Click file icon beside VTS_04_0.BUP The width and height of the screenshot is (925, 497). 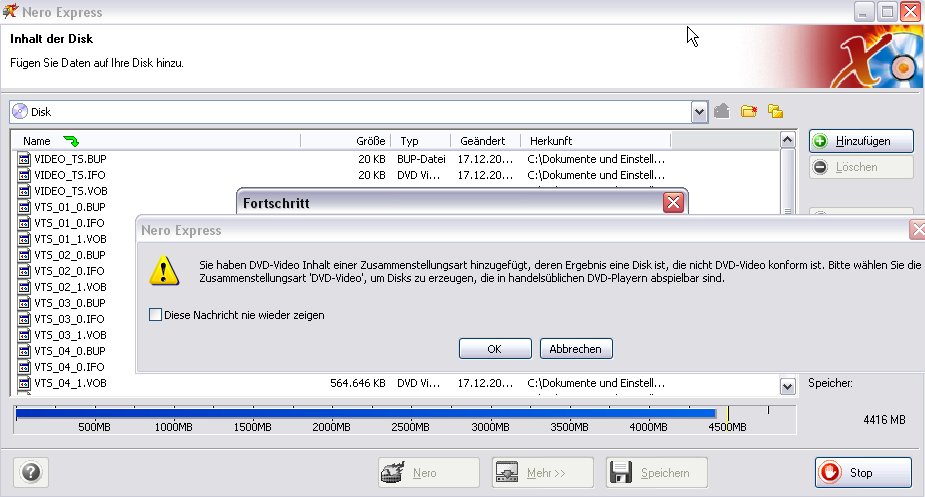click(x=24, y=351)
